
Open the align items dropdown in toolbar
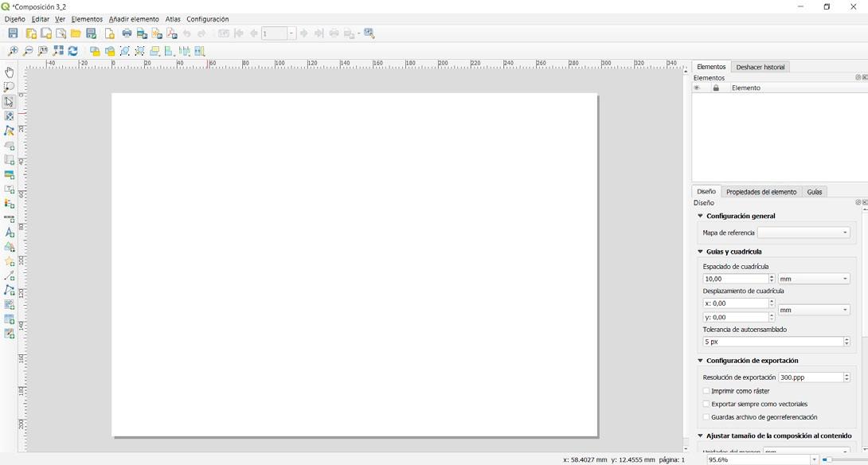pyautogui.click(x=170, y=51)
